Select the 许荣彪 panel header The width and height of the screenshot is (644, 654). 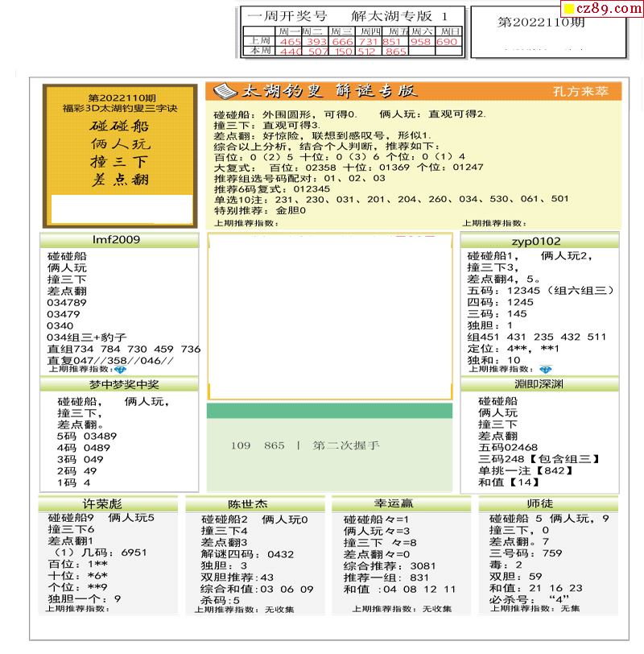pos(108,504)
